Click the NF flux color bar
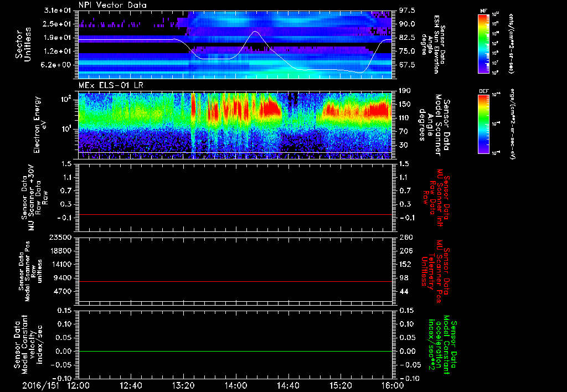 coord(484,43)
